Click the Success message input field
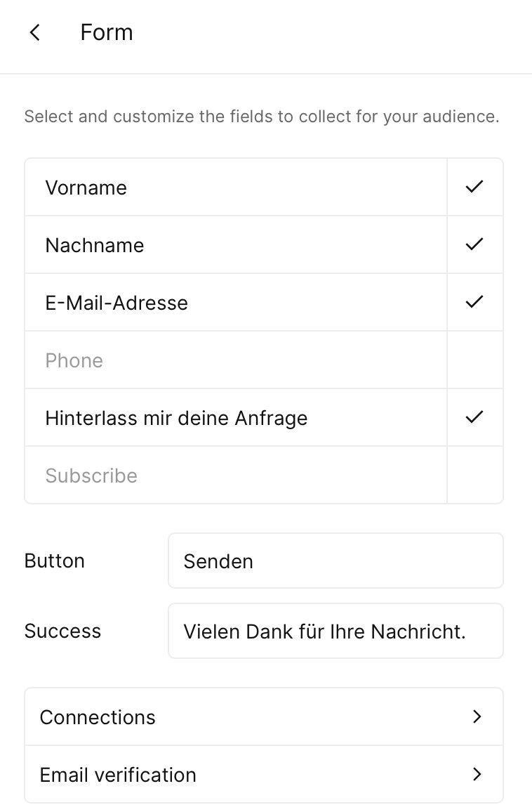Viewport: 532px width, 812px height. point(335,631)
